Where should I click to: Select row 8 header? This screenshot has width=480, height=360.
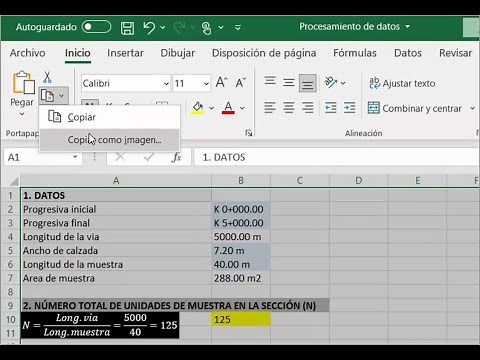click(x=10, y=292)
